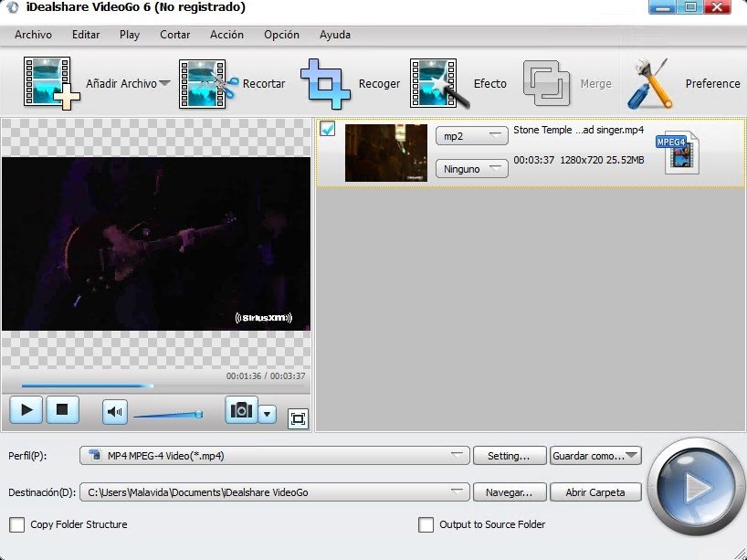Viewport: 747px width, 560px height.
Task: Minimize the VideoGo window
Action: tap(662, 7)
